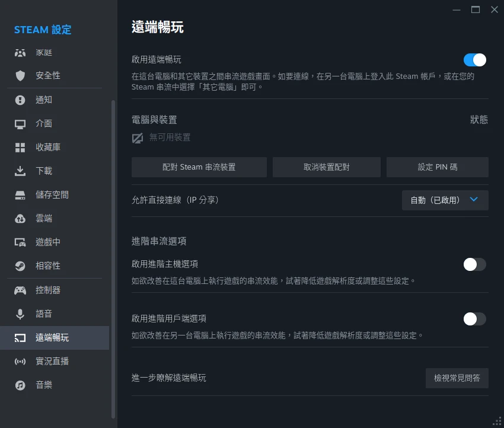Click the 取消裝置配對 button
Image resolution: width=504 pixels, height=428 pixels.
[x=326, y=167]
